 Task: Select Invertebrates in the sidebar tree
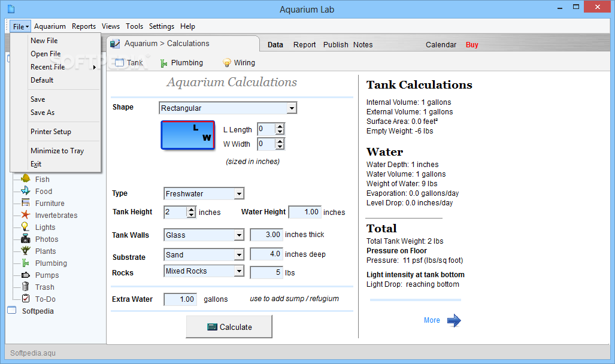click(56, 215)
